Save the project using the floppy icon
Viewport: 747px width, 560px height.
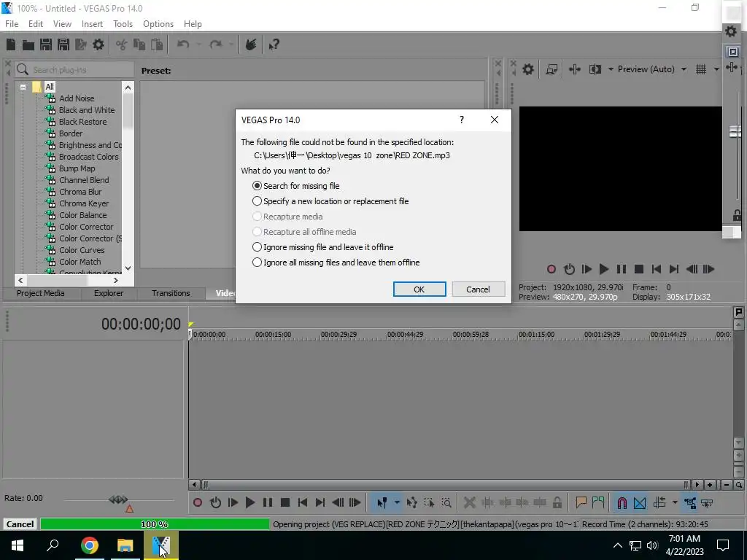coord(46,44)
